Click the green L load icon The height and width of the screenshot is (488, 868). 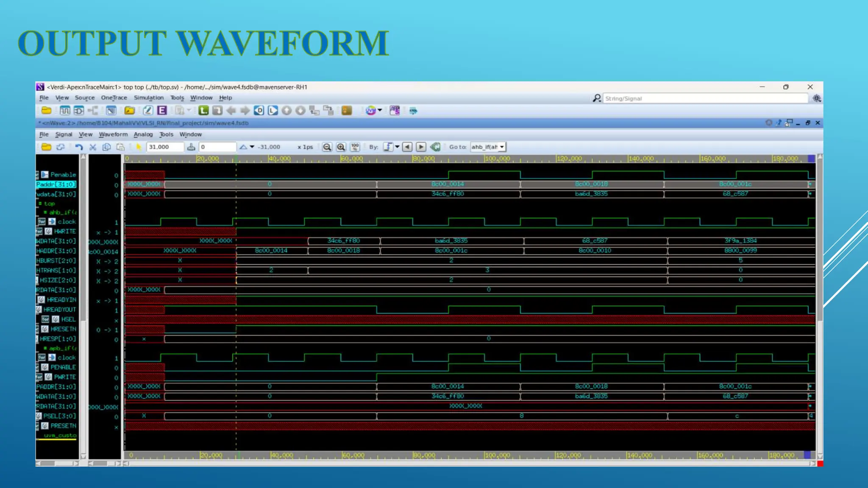pos(203,111)
